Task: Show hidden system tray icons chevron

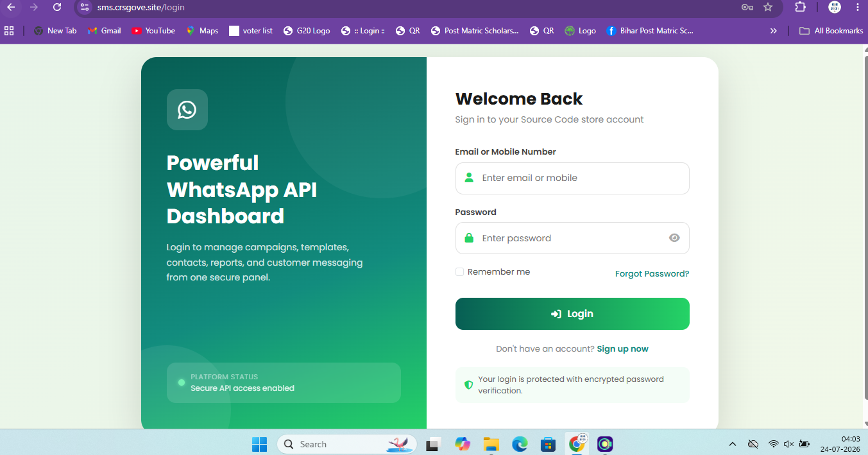Action: point(733,444)
